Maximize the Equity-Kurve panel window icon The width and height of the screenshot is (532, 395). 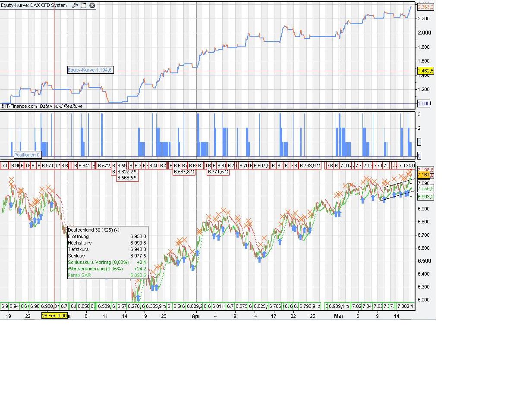click(84, 5)
